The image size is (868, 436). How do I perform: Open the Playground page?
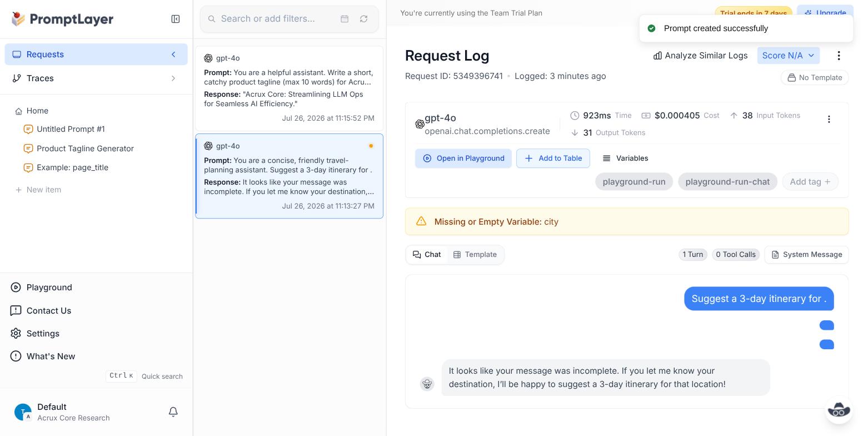[49, 288]
